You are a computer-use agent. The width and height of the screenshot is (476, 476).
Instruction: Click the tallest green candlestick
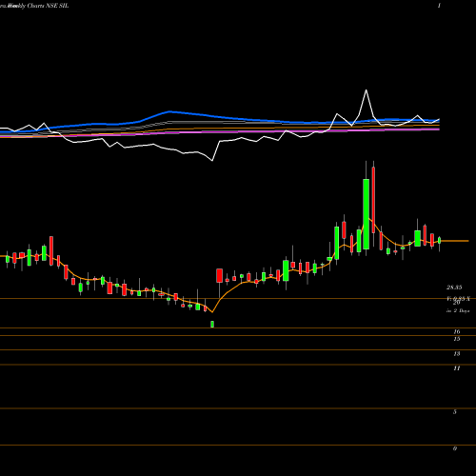point(367,214)
